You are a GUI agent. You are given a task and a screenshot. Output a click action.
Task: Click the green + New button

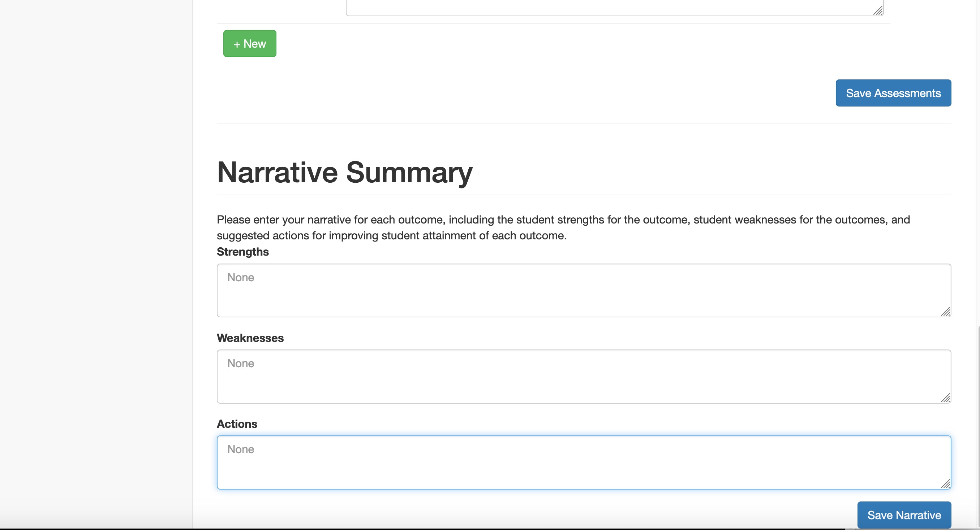pos(250,44)
